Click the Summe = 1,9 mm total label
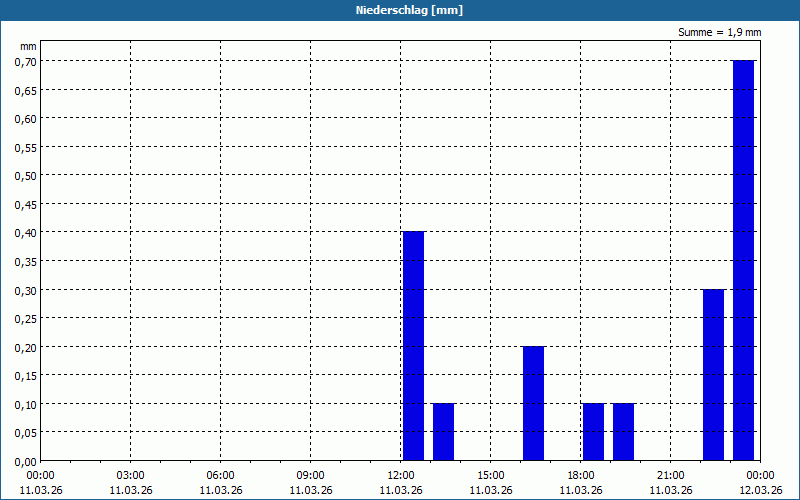800x500 pixels. coord(719,32)
